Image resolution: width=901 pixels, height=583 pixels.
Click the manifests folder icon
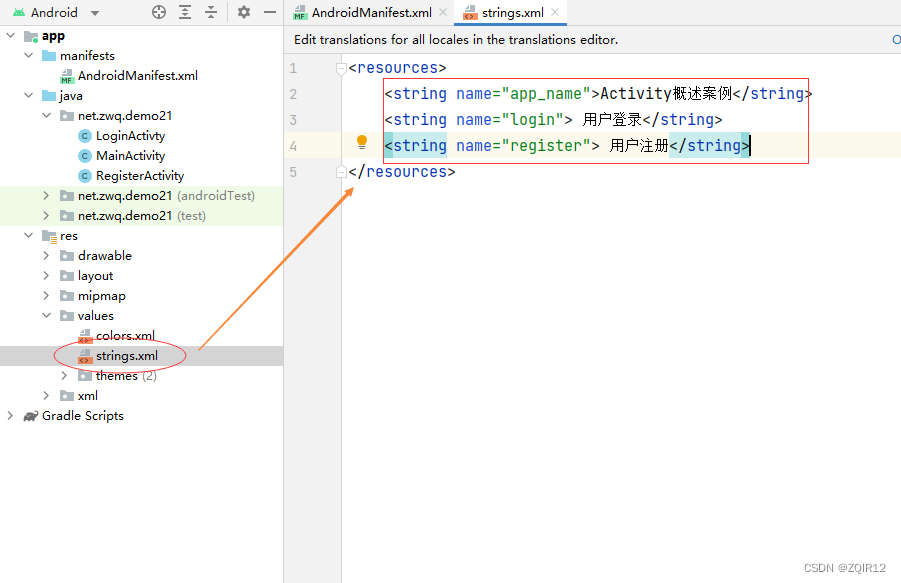[x=49, y=56]
